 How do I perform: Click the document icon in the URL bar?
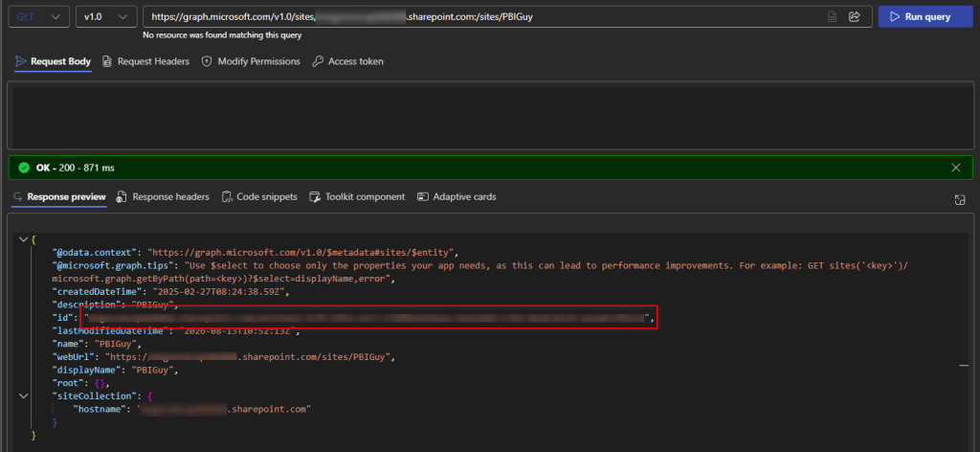(832, 17)
